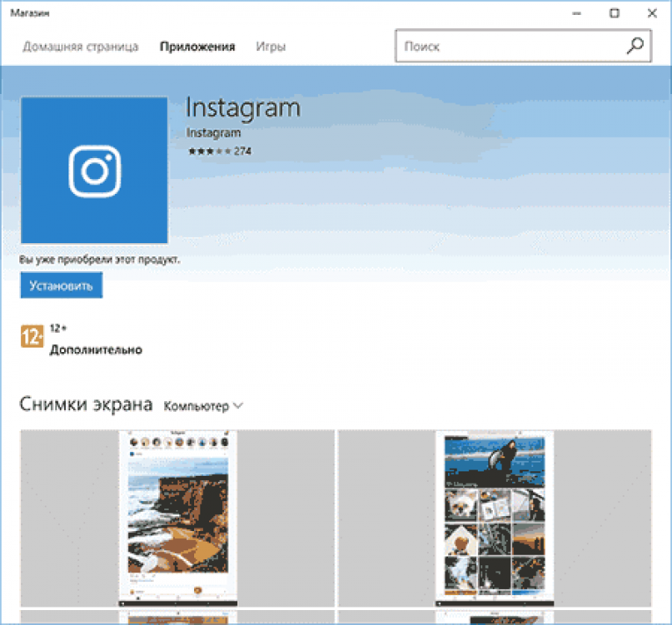Open the Дополнительно rating details link
Viewport: 672px width, 625px height.
(x=96, y=350)
